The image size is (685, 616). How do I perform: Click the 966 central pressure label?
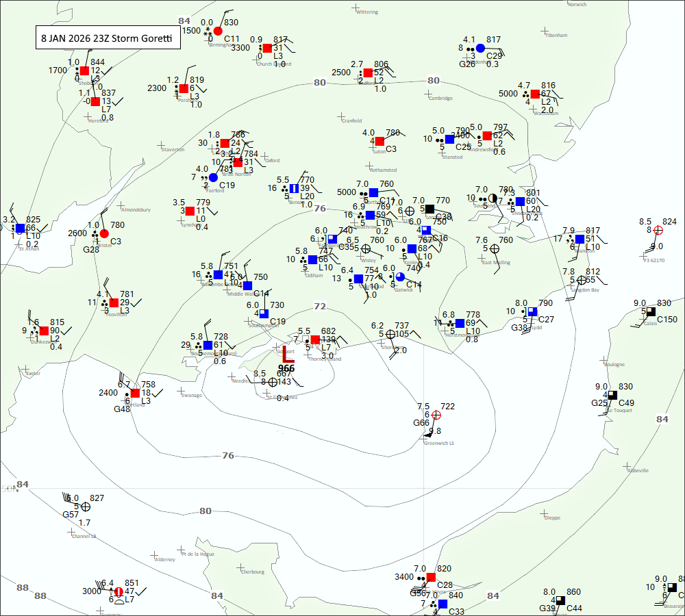tap(286, 368)
